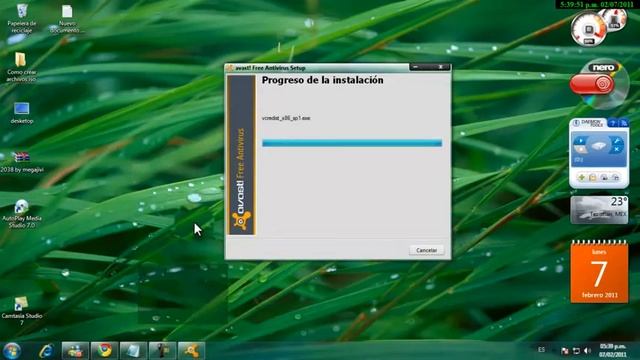Screen dimensions: 640x360
Task: Open the Windows Start menu orb
Action: (x=12, y=351)
